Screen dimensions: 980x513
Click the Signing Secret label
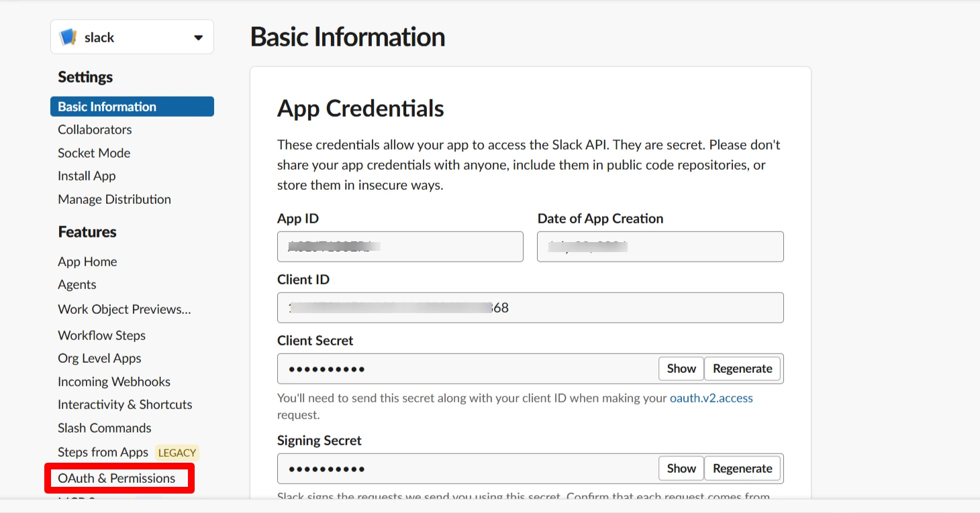point(320,441)
